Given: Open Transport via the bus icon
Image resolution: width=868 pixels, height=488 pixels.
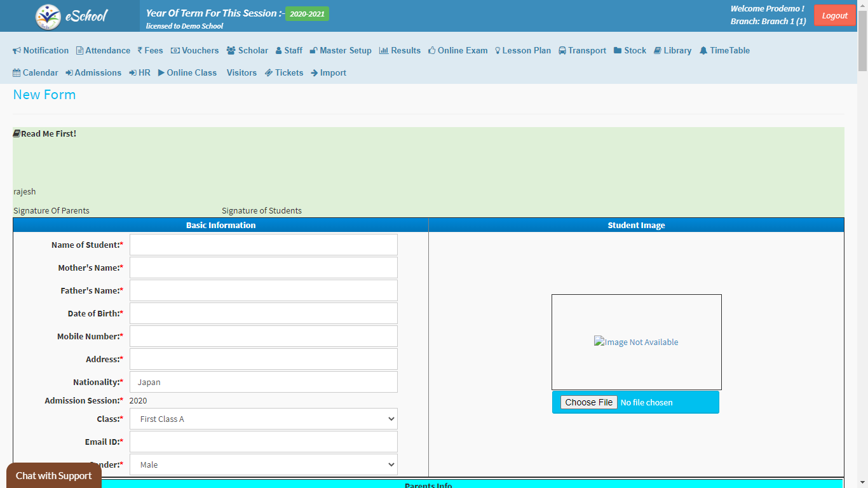Looking at the screenshot, I should tap(562, 51).
